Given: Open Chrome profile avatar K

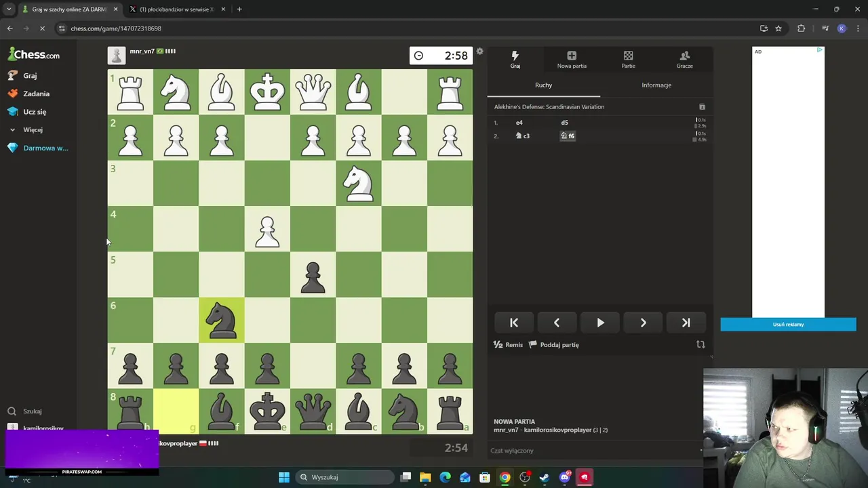Looking at the screenshot, I should pyautogui.click(x=842, y=28).
